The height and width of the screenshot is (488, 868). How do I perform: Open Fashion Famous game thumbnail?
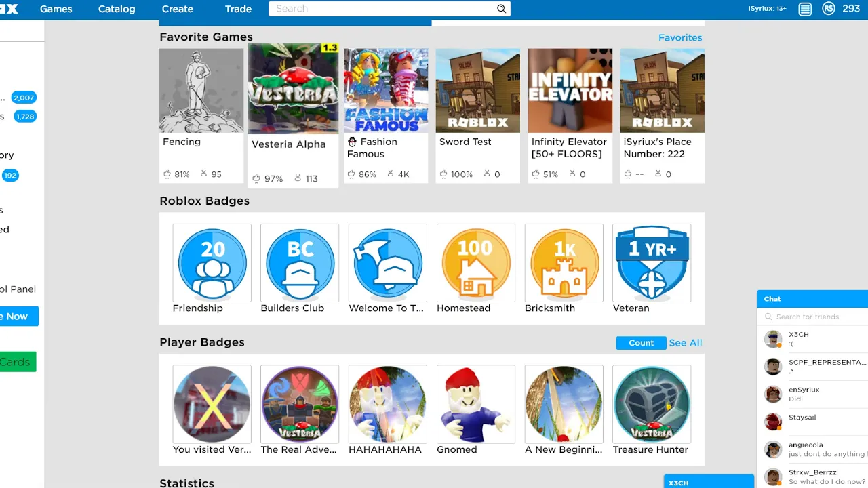click(386, 90)
